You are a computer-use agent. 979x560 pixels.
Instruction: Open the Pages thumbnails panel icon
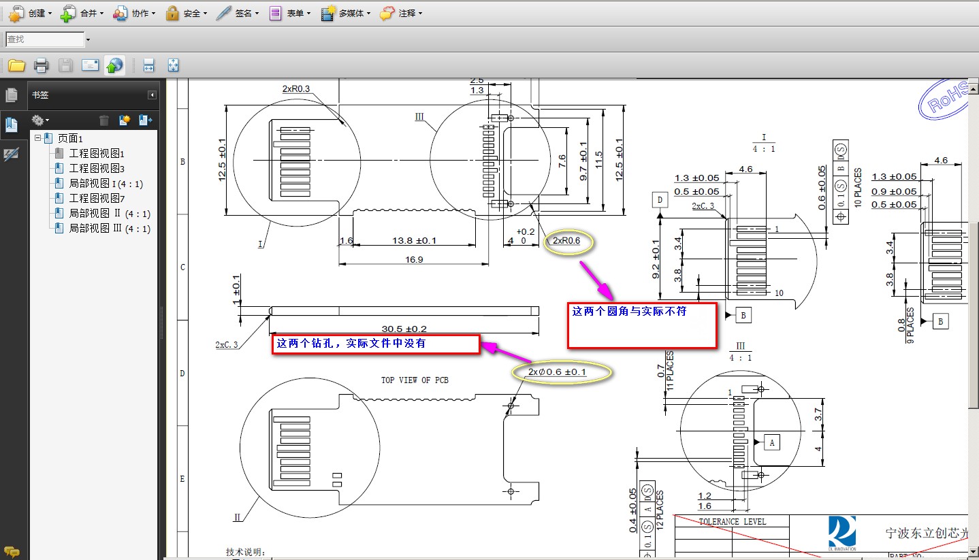[11, 95]
